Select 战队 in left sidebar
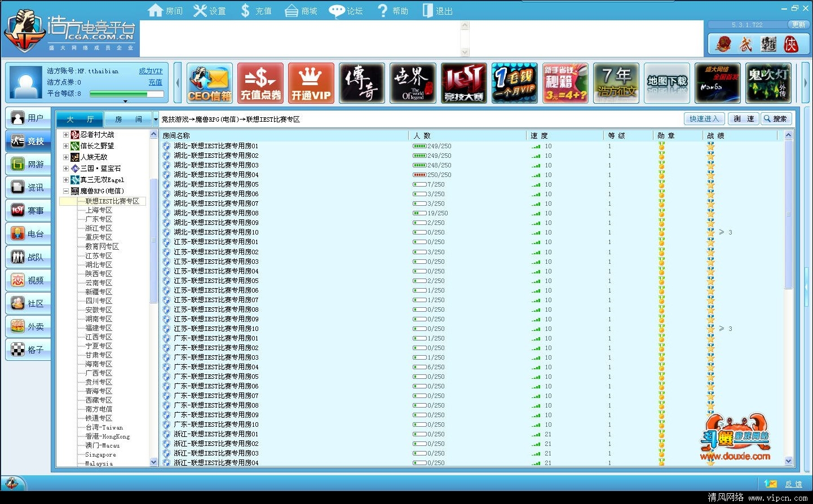The height and width of the screenshot is (504, 813). click(28, 257)
